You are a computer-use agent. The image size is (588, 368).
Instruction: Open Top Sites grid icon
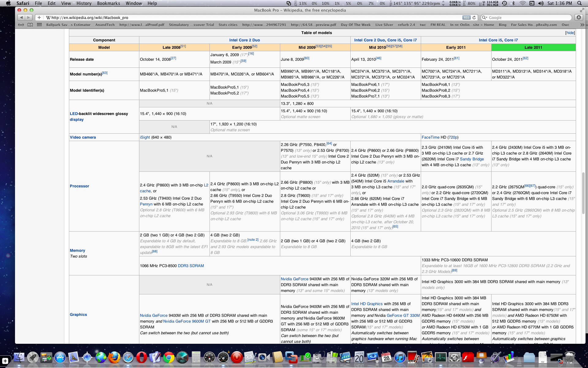39,25
